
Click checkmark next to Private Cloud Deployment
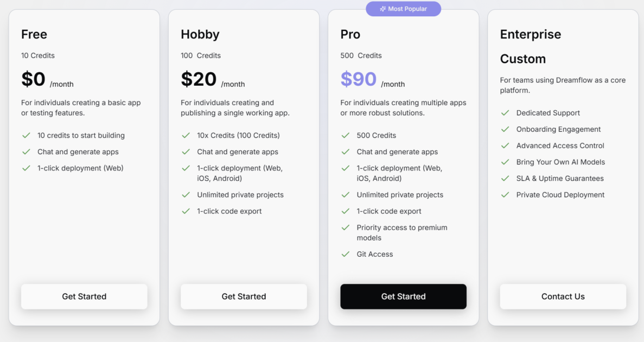coord(505,195)
